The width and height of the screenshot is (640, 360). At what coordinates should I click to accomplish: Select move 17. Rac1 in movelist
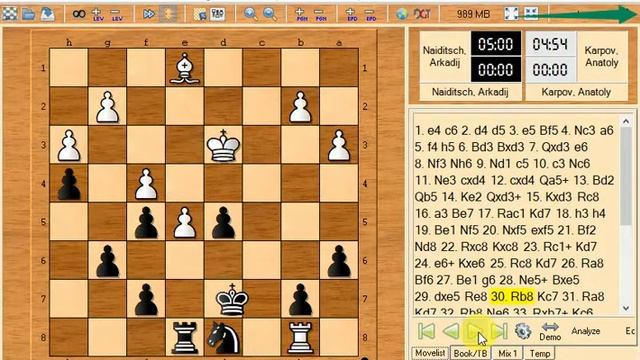(x=503, y=213)
